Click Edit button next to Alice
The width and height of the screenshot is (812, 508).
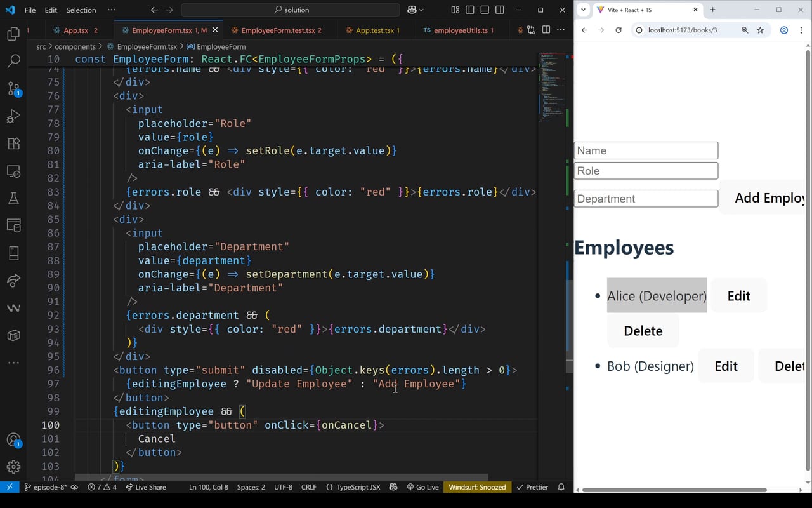(x=739, y=296)
